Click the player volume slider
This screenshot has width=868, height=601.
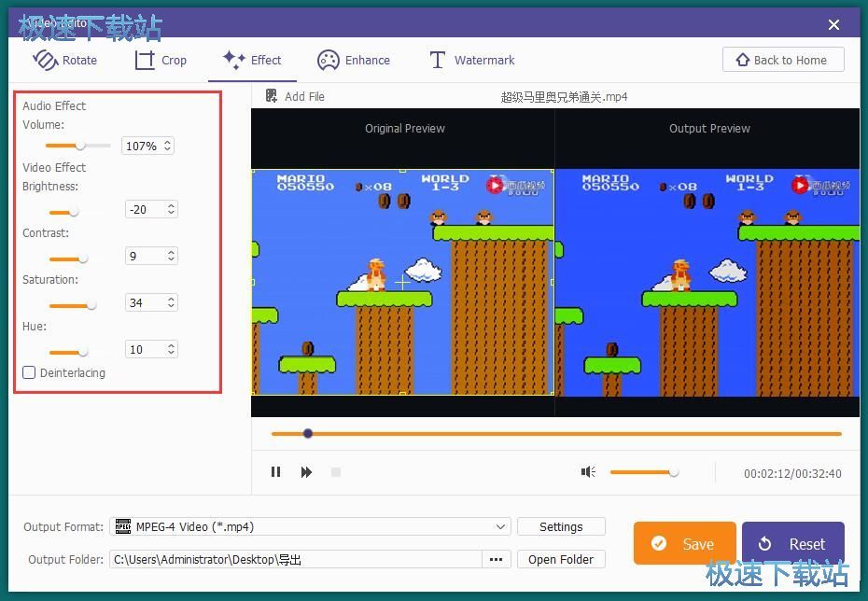pyautogui.click(x=644, y=472)
